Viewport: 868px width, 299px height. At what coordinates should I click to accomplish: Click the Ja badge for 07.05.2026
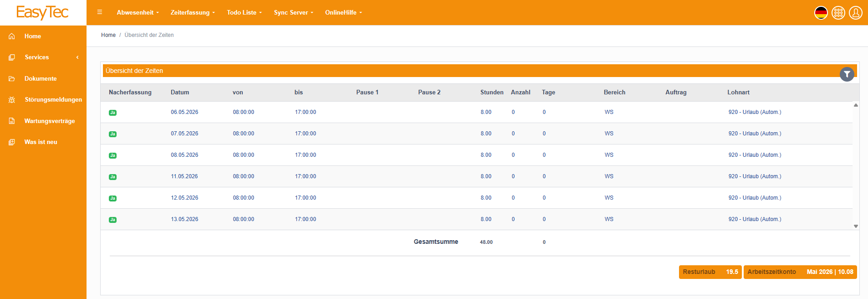click(112, 134)
